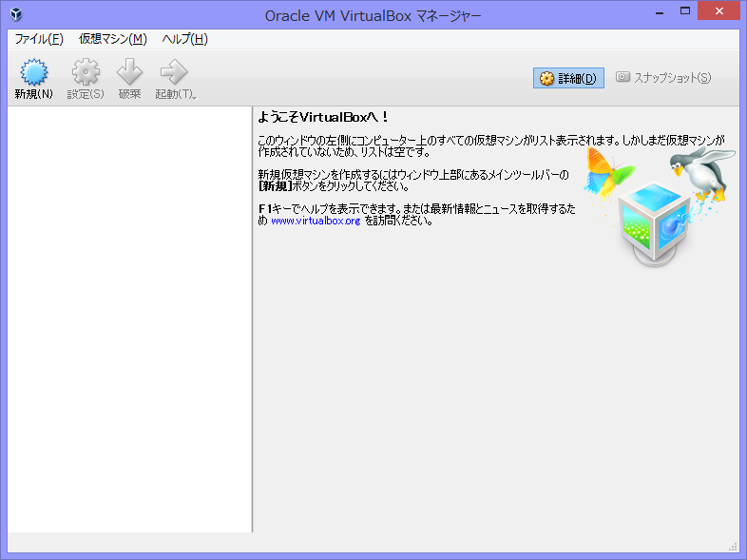Open the ヘルプ(H) menu
Viewport: 747px width, 560px height.
pos(184,39)
